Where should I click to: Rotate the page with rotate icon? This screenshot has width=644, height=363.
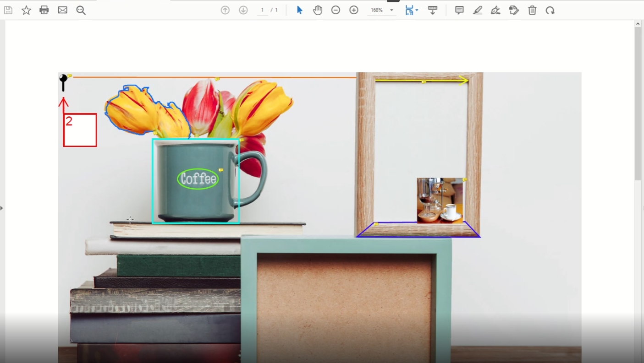tap(550, 10)
